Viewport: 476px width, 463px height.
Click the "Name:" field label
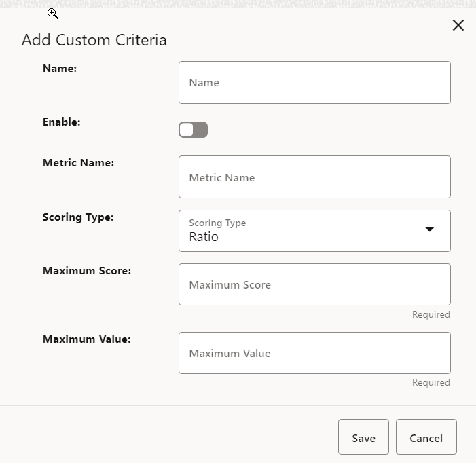tap(60, 68)
